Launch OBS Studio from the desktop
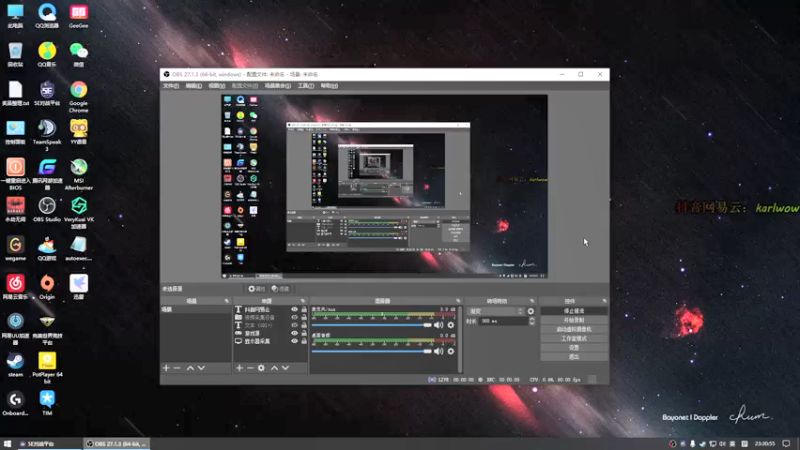This screenshot has height=450, width=800. coord(47,209)
